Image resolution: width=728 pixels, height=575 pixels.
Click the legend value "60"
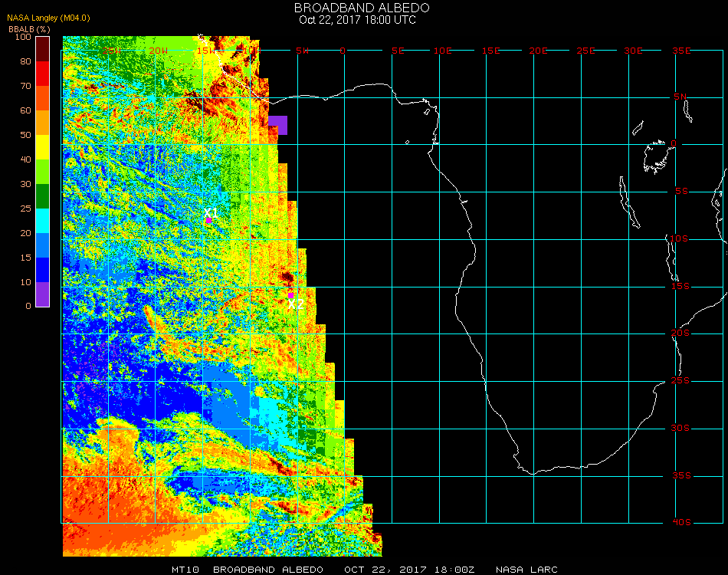pyautogui.click(x=25, y=110)
